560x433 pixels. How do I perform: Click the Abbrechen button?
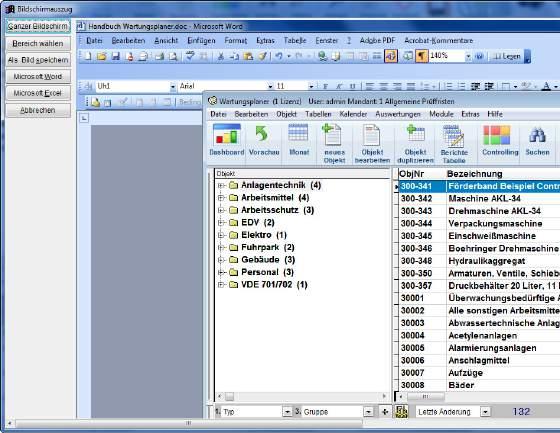click(x=38, y=110)
